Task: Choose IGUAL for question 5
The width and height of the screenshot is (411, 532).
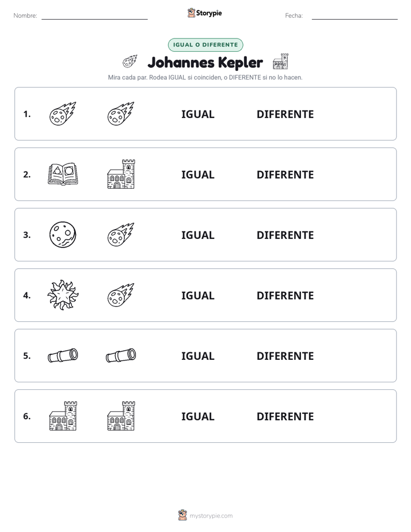Action: point(197,356)
